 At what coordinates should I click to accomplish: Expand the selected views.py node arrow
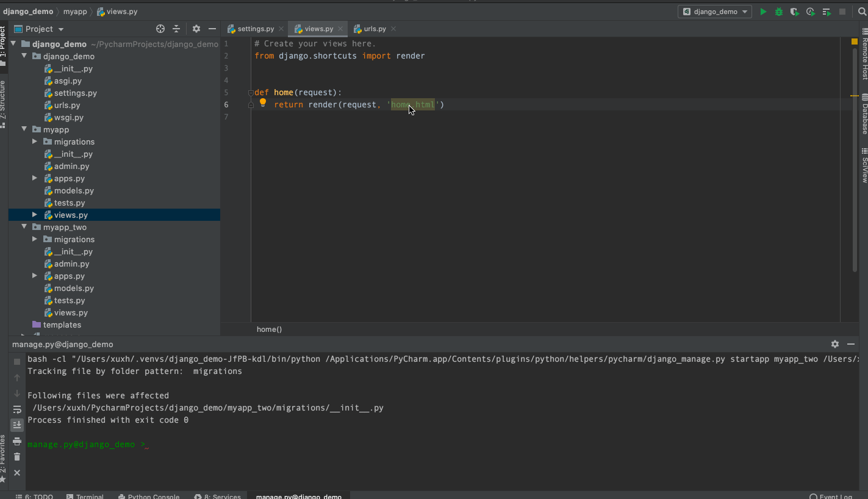(35, 215)
